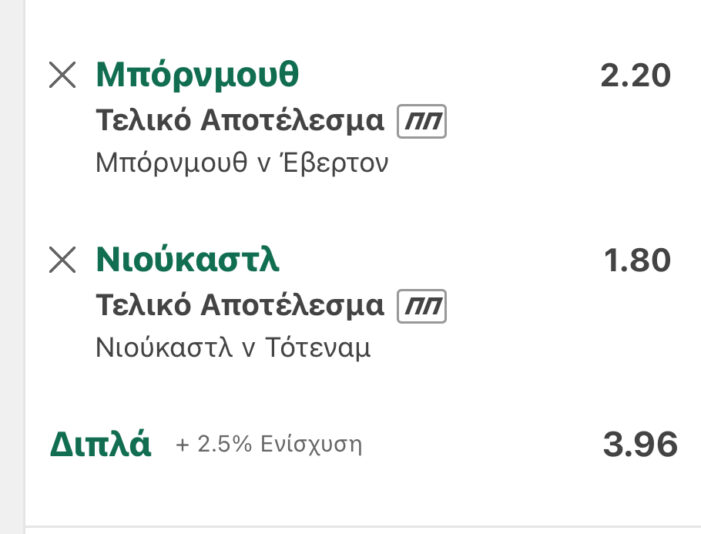The height and width of the screenshot is (534, 701).
Task: Click the 3.96 combined double odds
Action: (640, 445)
